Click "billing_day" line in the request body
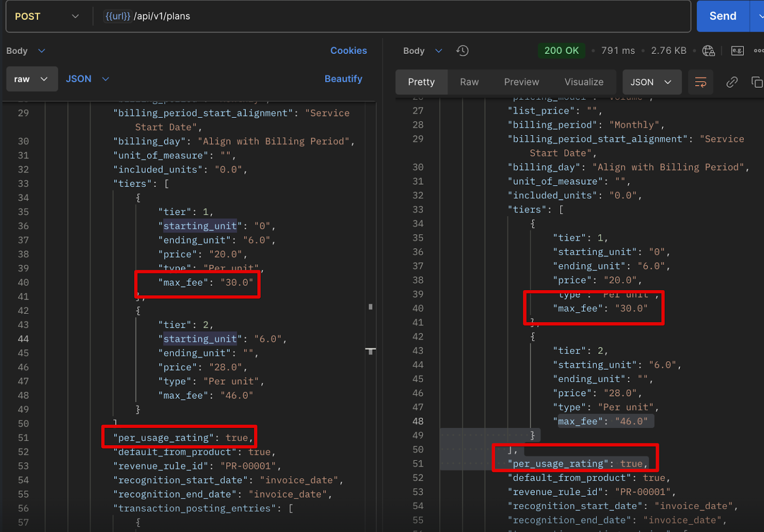 (234, 141)
